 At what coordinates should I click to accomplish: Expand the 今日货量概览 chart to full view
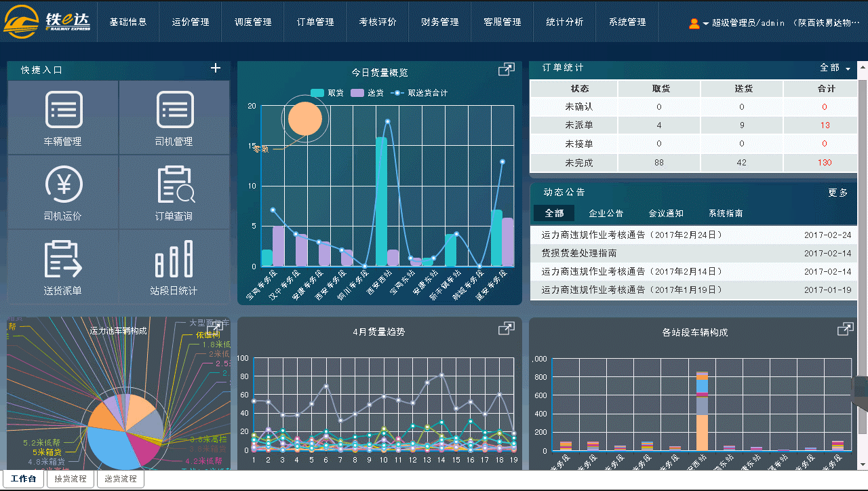coord(506,70)
